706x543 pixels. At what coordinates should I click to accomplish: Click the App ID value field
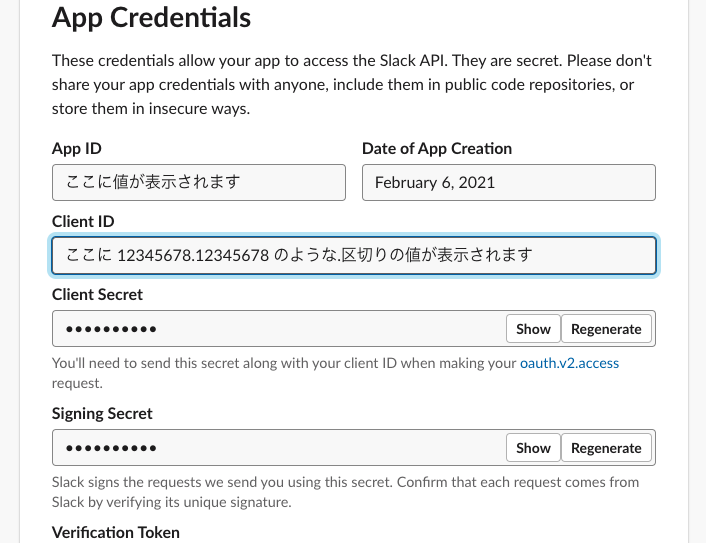coord(198,182)
